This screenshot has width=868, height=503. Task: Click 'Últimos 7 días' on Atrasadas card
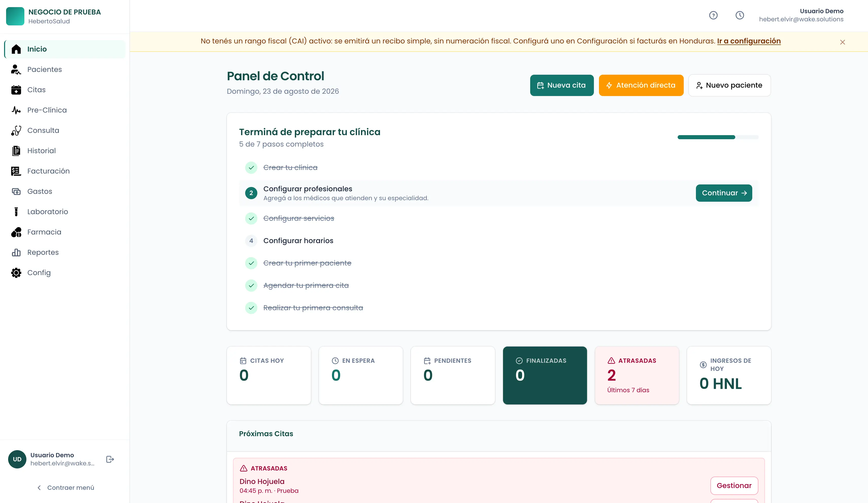pos(628,390)
